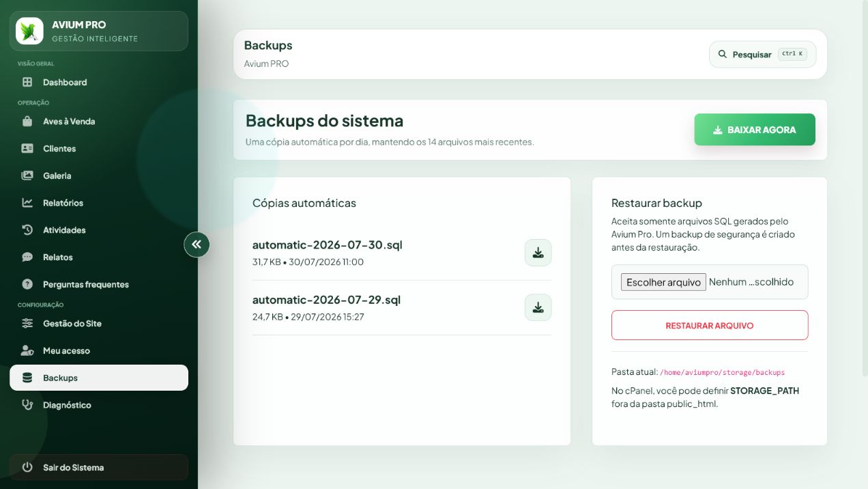Open the Relatos page
The image size is (868, 489).
99,257
